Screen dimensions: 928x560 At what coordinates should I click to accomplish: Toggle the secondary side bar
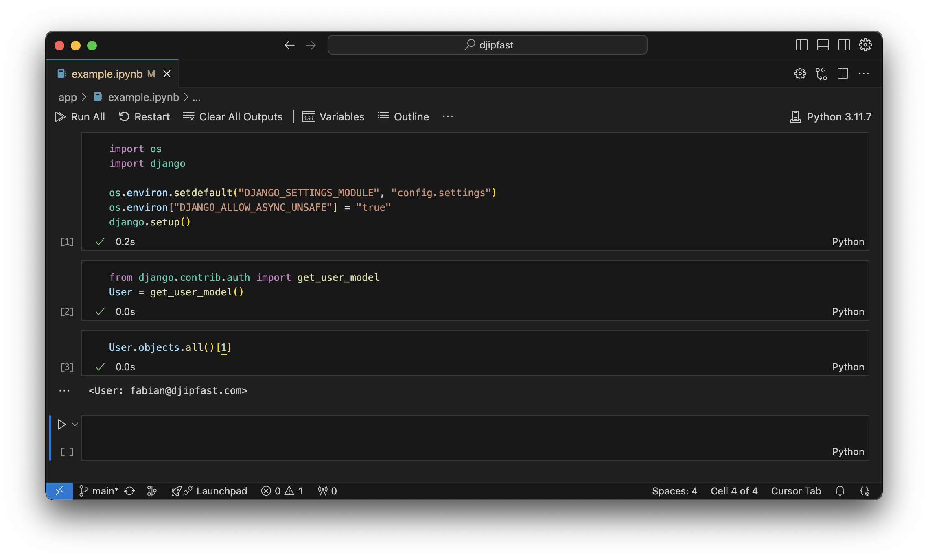tap(844, 45)
